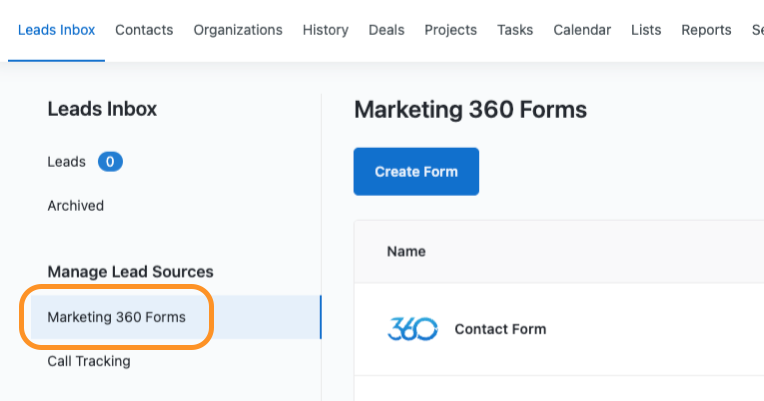Click the 360 logo beside Contact Form
The height and width of the screenshot is (401, 764).
(412, 329)
